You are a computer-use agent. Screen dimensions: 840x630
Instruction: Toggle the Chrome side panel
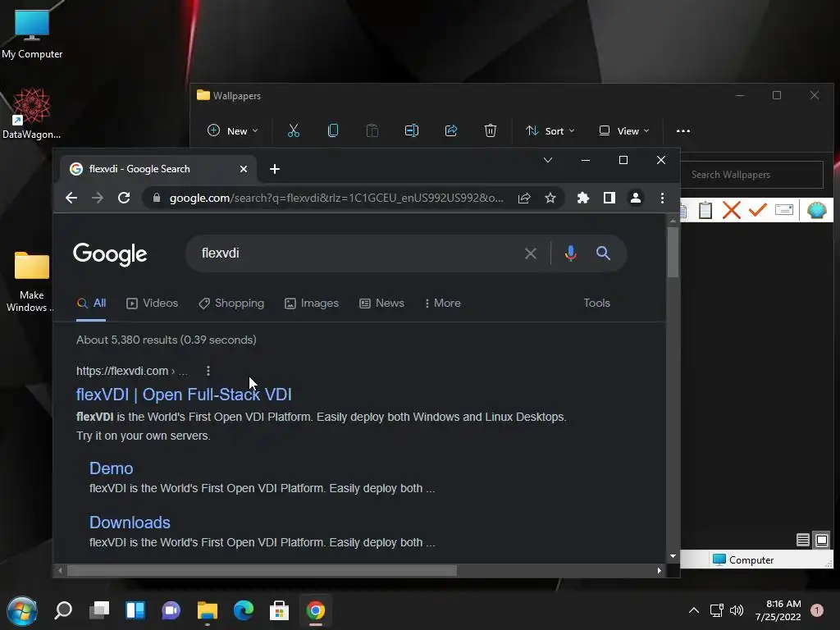point(609,199)
